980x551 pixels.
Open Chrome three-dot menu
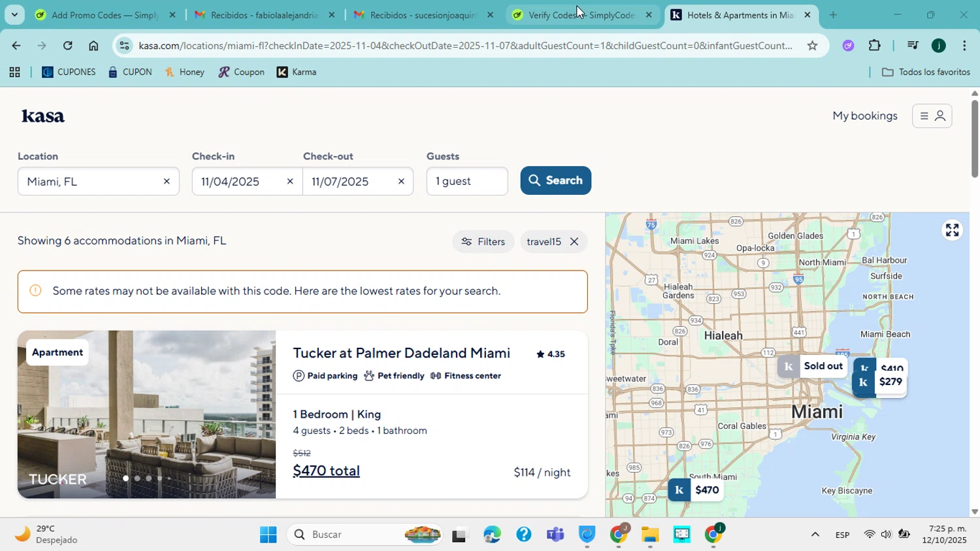(964, 45)
